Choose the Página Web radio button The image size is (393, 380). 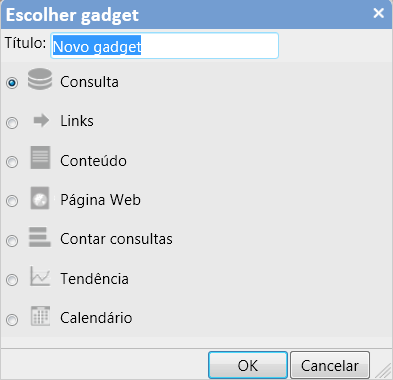(x=12, y=201)
